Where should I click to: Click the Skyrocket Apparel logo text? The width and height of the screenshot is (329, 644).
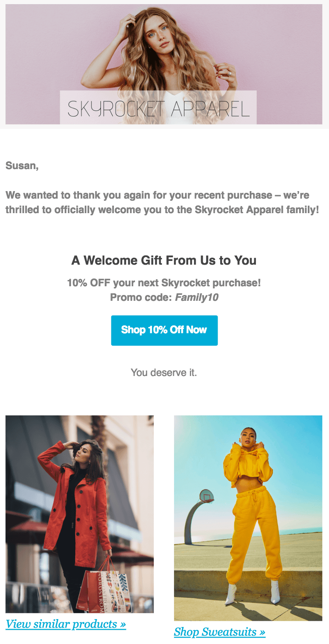tap(157, 107)
